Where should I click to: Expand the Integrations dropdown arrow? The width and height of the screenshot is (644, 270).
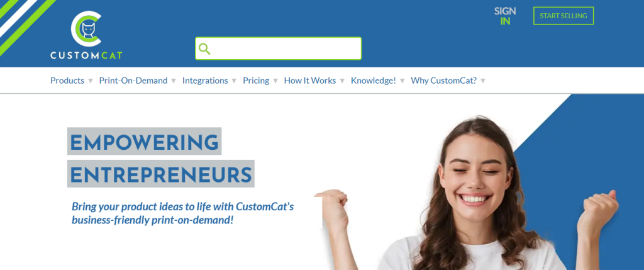click(234, 81)
